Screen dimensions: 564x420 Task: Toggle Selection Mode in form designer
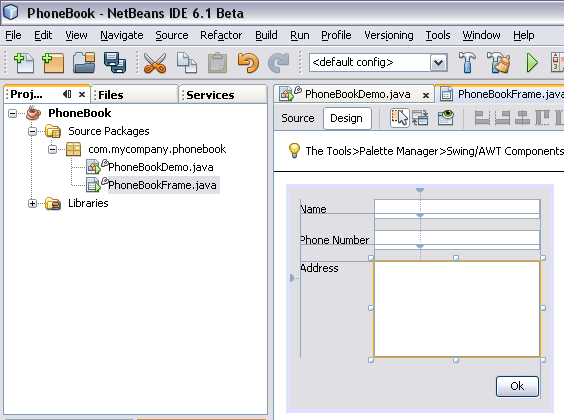[400, 118]
